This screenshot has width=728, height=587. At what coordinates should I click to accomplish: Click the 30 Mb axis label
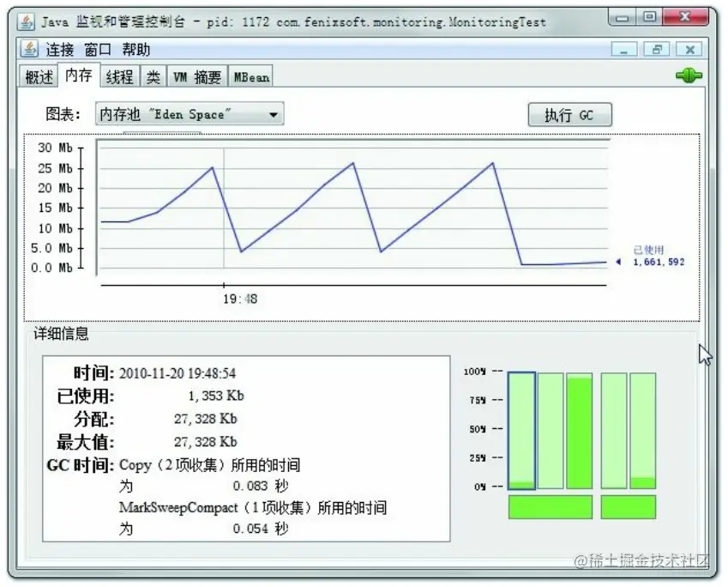tap(55, 148)
